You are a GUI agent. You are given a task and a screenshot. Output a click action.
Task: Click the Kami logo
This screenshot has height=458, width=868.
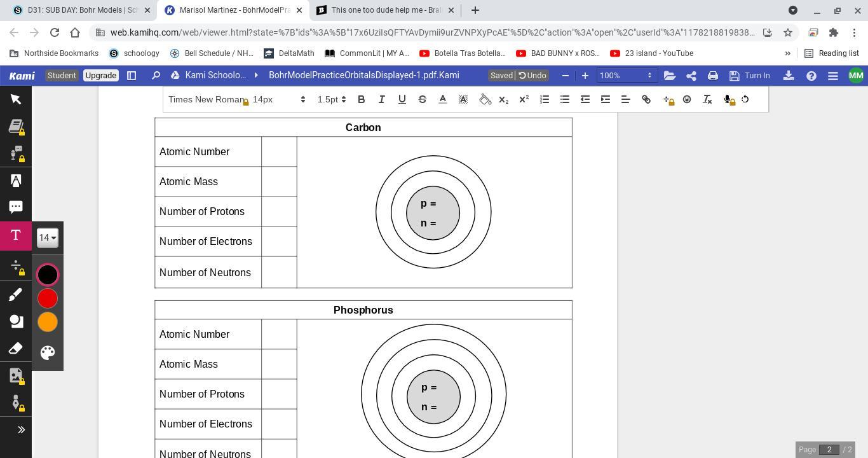point(22,75)
